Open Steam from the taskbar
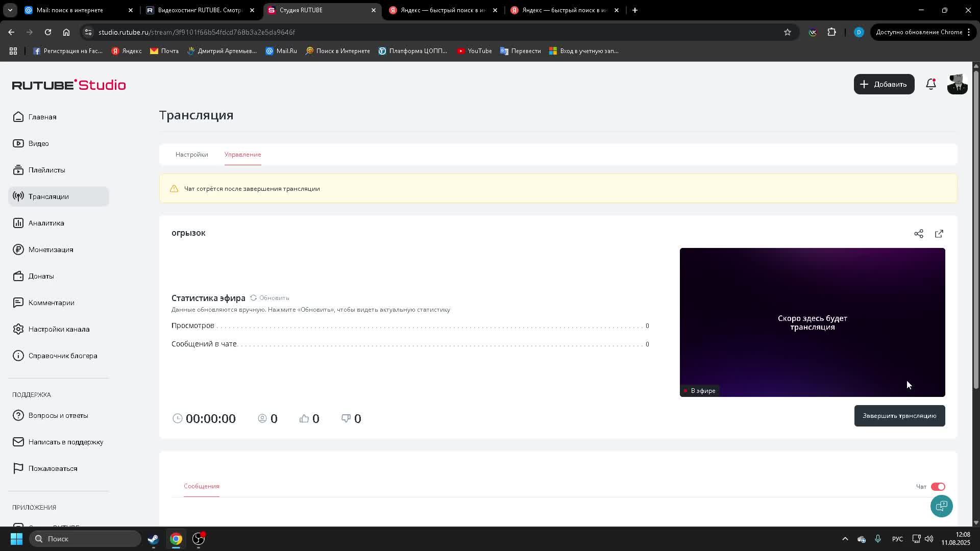This screenshot has height=551, width=980. coord(153,539)
